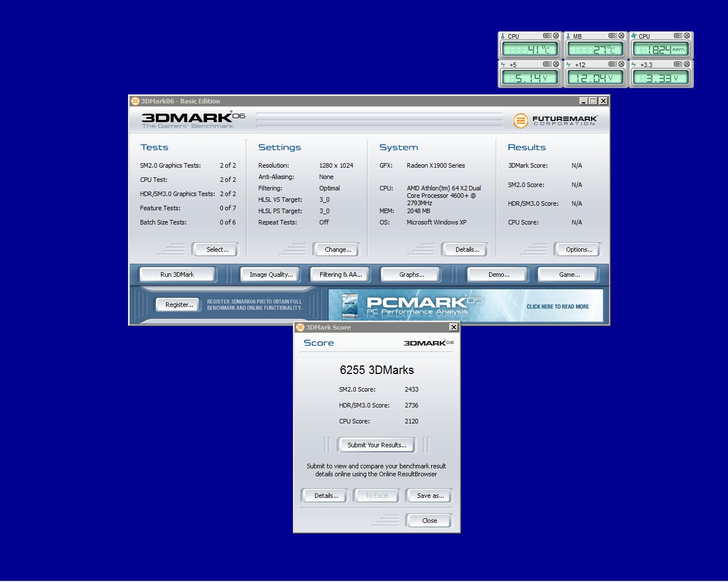
Task: Click the magnet dock icon on +12 gadget
Action: pos(613,64)
